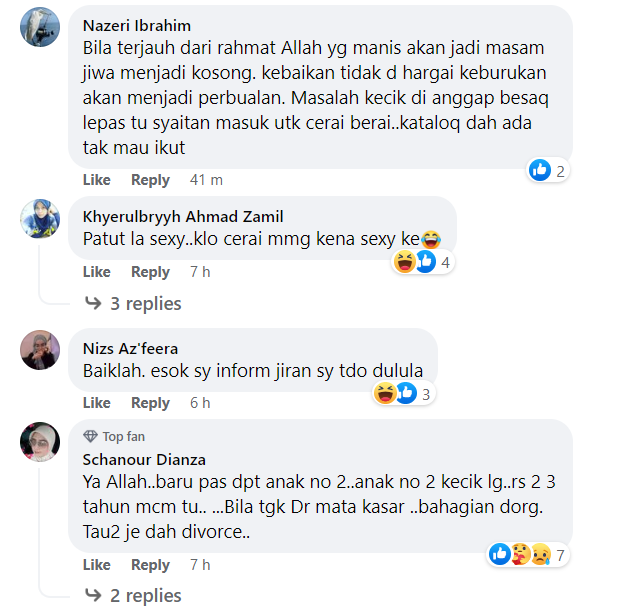Like the comment by Nizs Az'feera

click(97, 403)
